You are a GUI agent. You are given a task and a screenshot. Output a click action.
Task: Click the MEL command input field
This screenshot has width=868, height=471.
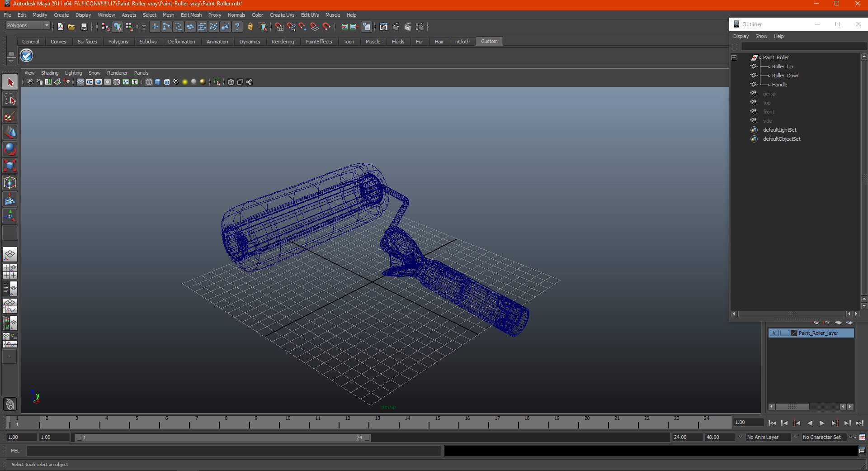click(233, 451)
